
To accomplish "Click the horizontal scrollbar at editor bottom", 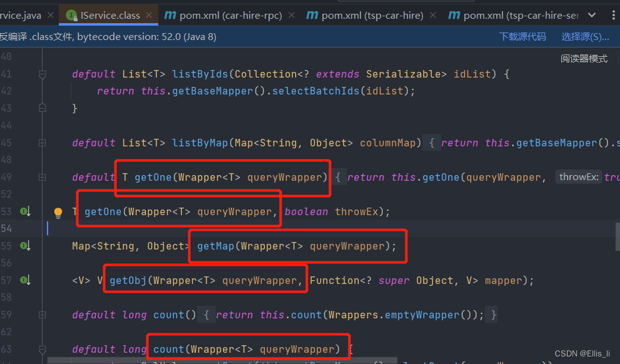I will pyautogui.click(x=221, y=361).
